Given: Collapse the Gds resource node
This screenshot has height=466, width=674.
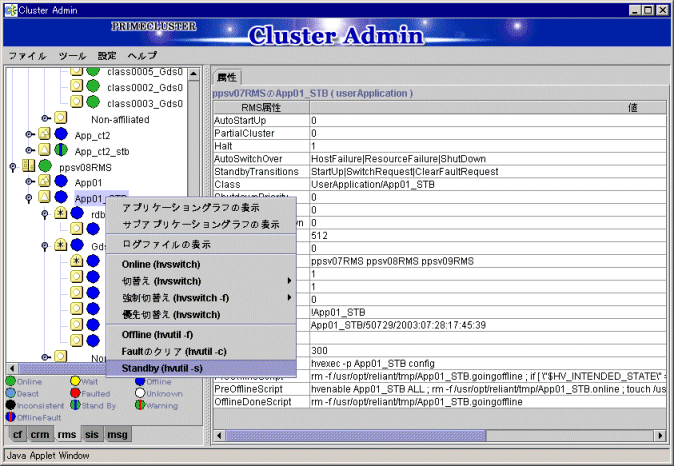Looking at the screenshot, I should 45,246.
